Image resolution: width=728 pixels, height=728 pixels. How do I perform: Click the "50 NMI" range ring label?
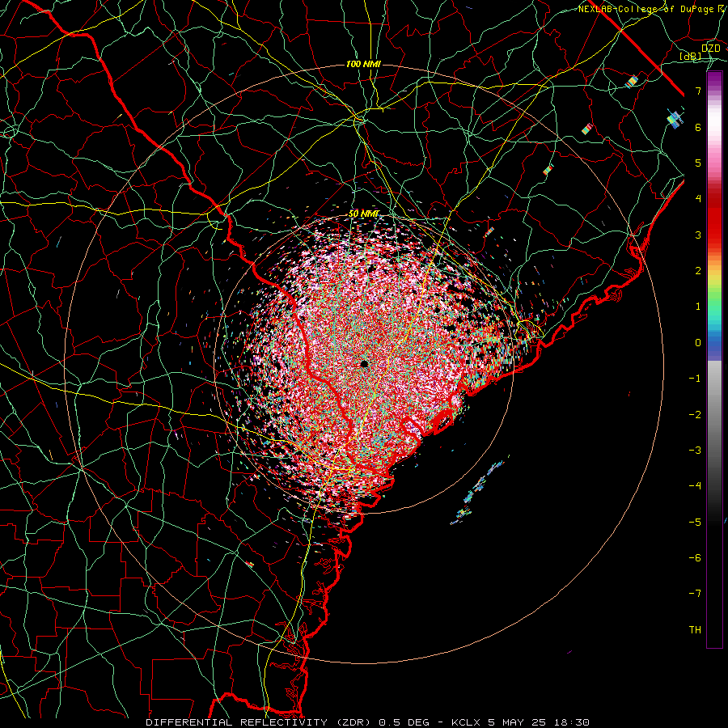click(x=365, y=214)
